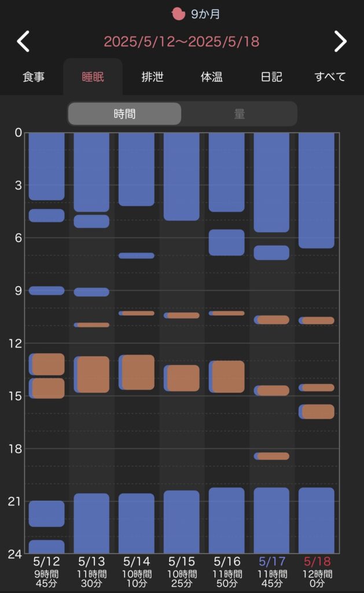Open the 日記 tab
364x593 pixels.
[x=271, y=77]
